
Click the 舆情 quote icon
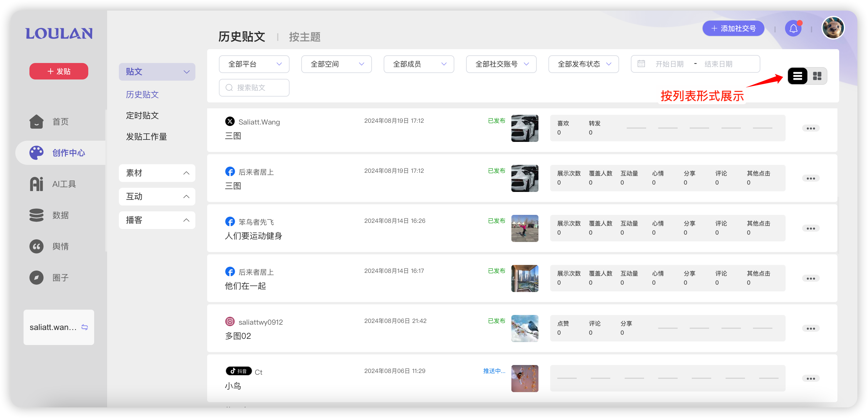(x=36, y=246)
